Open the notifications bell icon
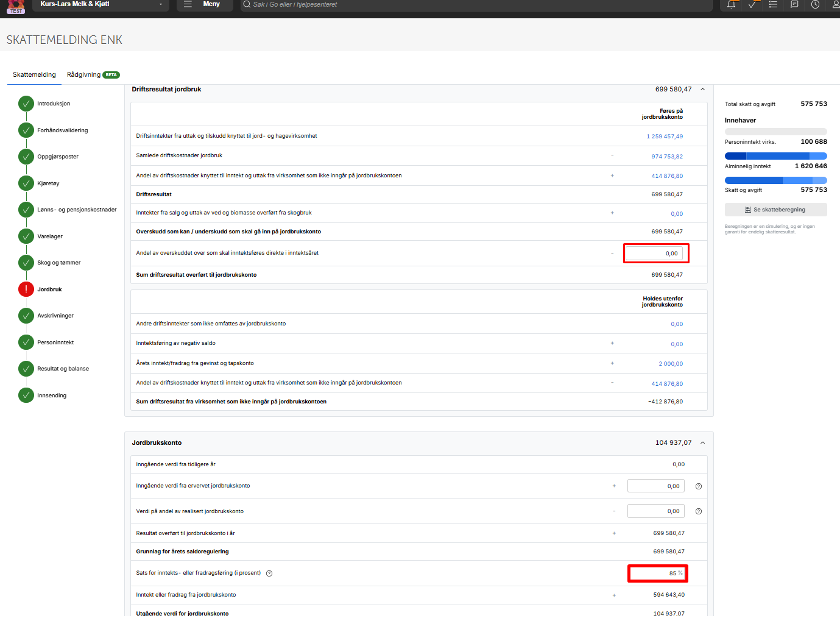Viewport: 840px width, 621px height. [x=731, y=4]
